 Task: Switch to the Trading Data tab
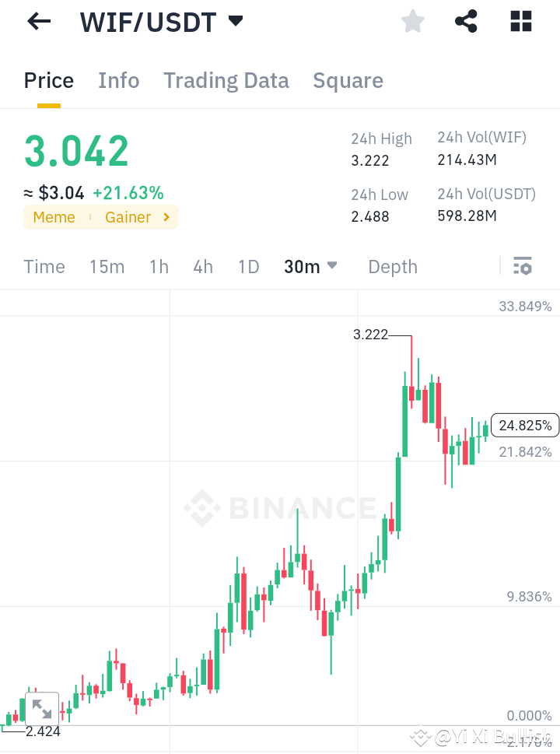[226, 80]
